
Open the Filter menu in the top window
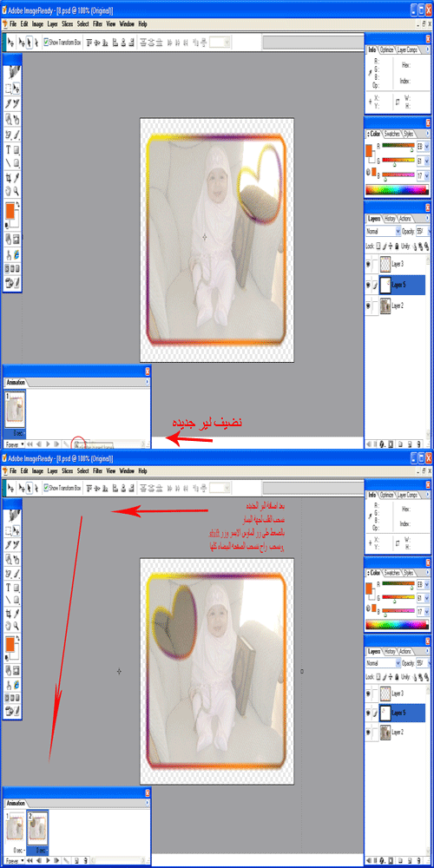97,23
